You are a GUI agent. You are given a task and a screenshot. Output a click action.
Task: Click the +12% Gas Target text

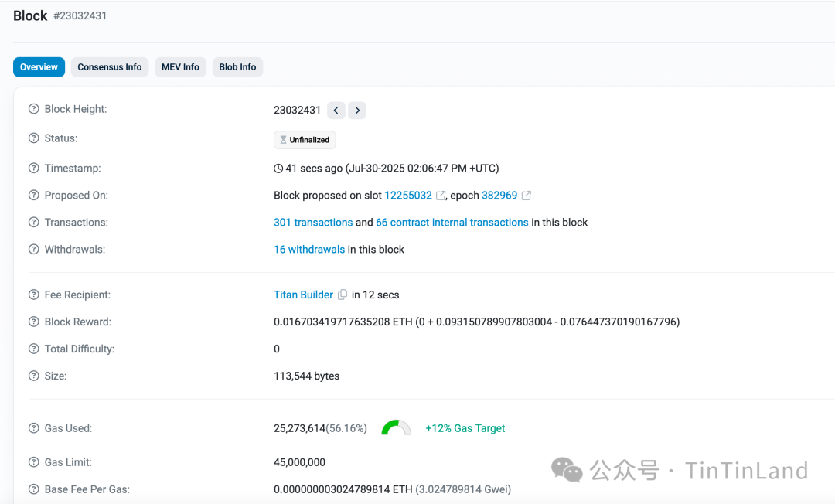point(465,428)
